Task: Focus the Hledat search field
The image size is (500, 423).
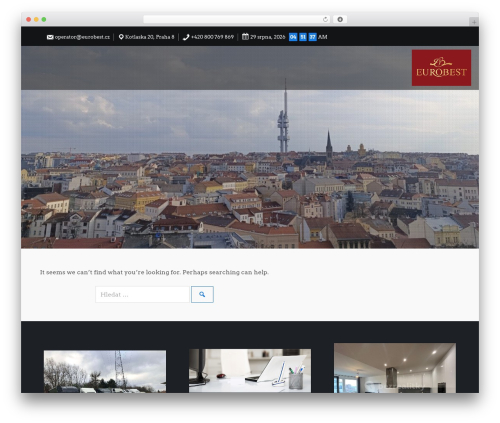Action: pos(142,294)
